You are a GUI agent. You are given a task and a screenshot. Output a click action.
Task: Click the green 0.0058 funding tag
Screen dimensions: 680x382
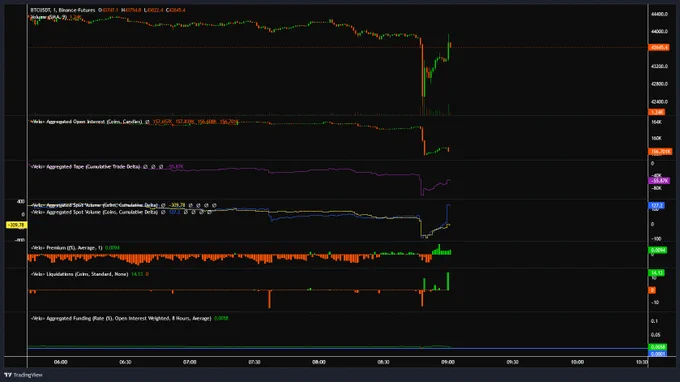[x=657, y=347]
